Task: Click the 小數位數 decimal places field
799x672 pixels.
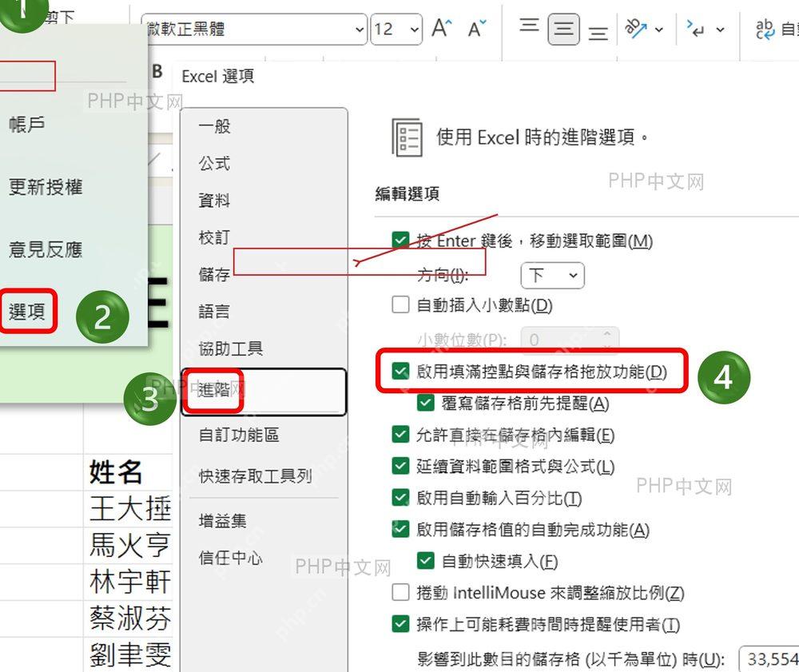Action: [x=570, y=340]
